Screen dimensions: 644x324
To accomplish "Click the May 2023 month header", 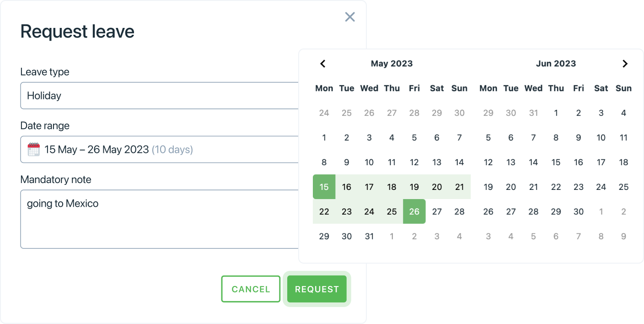I will coord(392,64).
